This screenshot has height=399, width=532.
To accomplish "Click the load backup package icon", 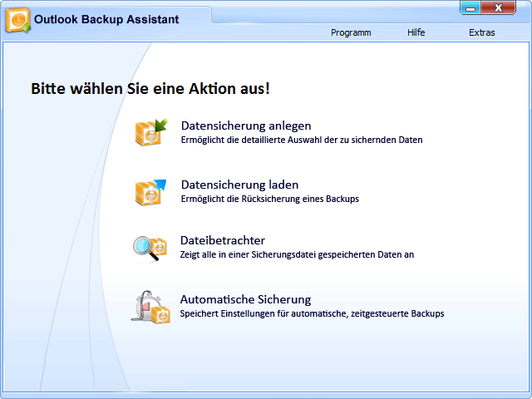I will pyautogui.click(x=150, y=192).
